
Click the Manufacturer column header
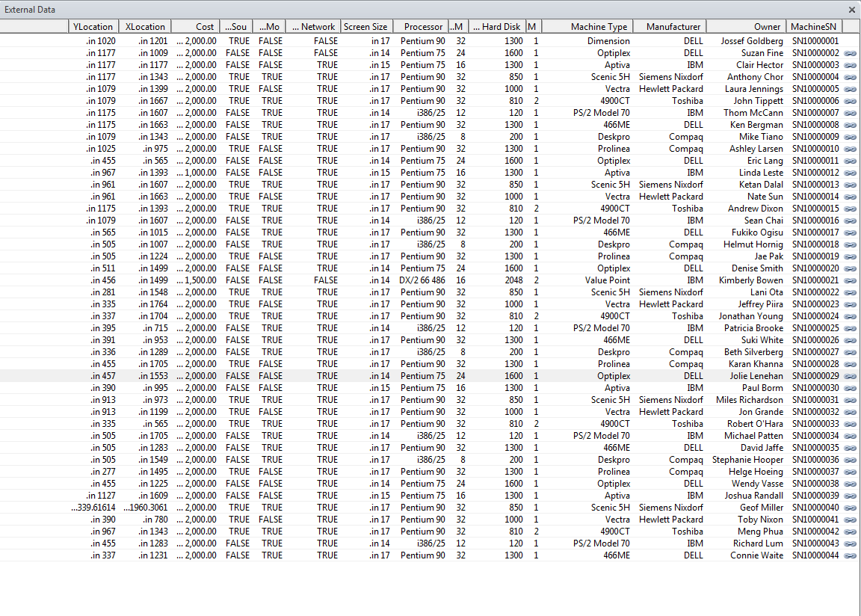pyautogui.click(x=670, y=26)
